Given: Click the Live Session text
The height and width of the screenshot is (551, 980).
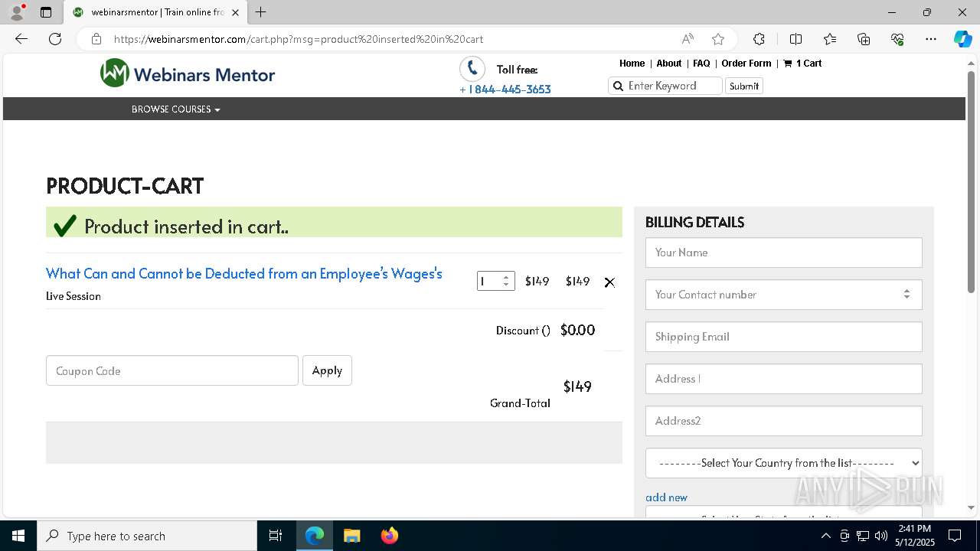Looking at the screenshot, I should pos(73,296).
